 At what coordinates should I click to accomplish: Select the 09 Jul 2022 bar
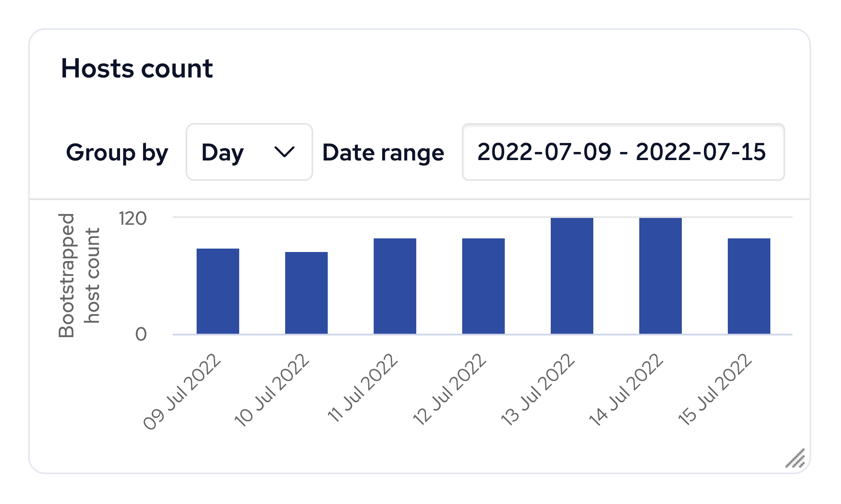coord(218,291)
